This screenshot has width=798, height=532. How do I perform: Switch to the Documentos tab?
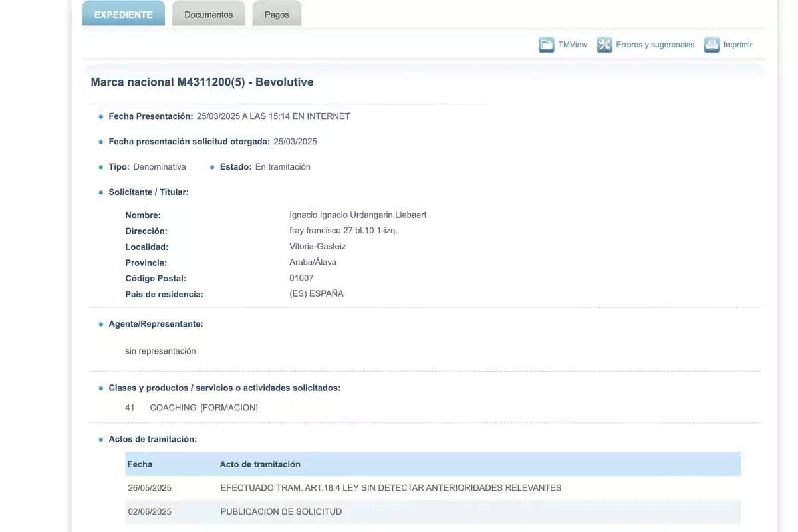(x=209, y=14)
